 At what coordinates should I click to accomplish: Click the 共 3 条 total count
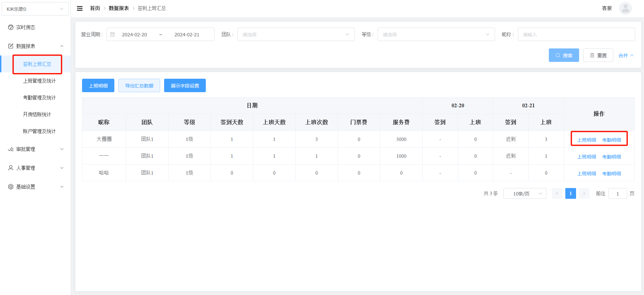coord(491,193)
